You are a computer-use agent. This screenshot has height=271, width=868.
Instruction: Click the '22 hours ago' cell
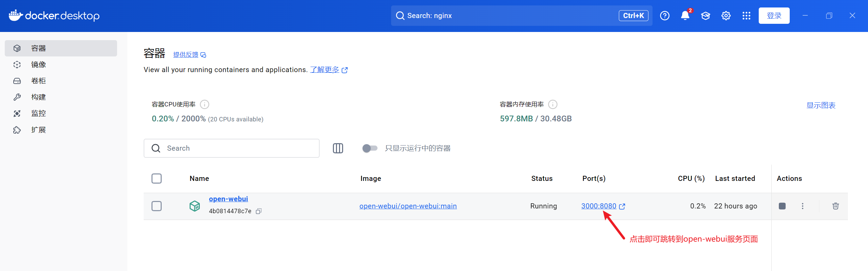pos(736,206)
